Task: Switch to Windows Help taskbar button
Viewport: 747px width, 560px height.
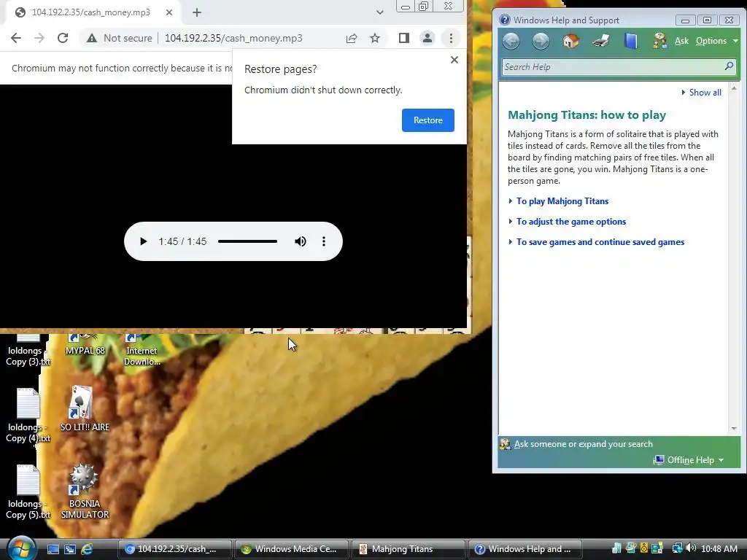Action: 525,549
